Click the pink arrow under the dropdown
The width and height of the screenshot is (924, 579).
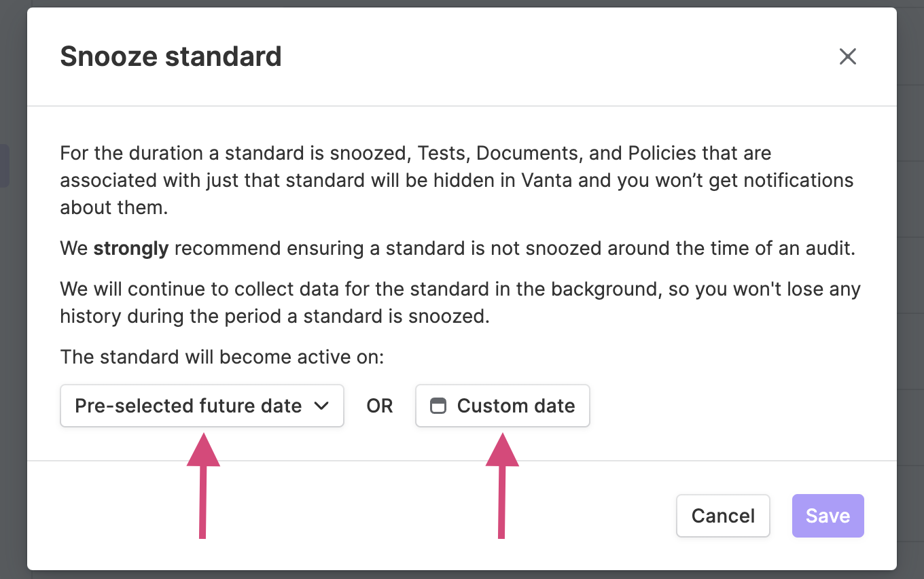coord(202,485)
